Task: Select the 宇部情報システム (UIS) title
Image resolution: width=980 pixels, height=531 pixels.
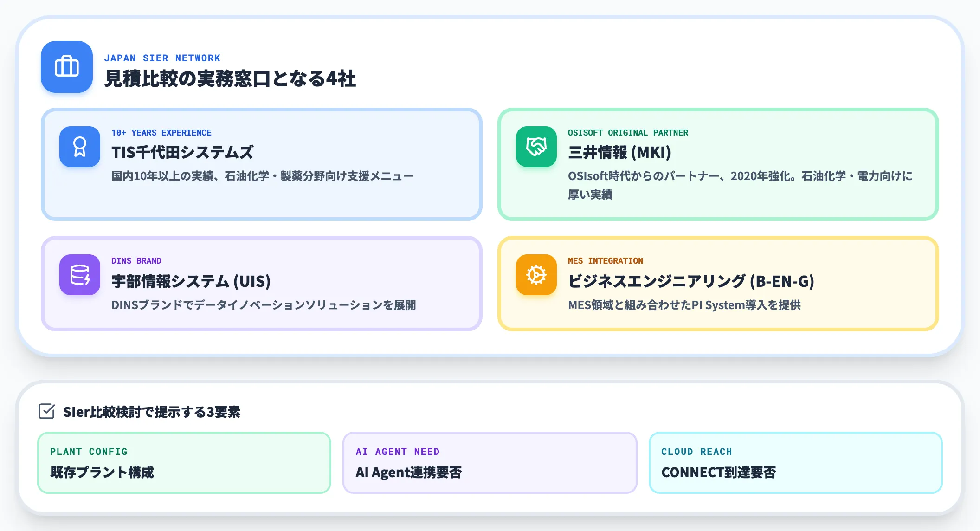Action: pos(191,281)
